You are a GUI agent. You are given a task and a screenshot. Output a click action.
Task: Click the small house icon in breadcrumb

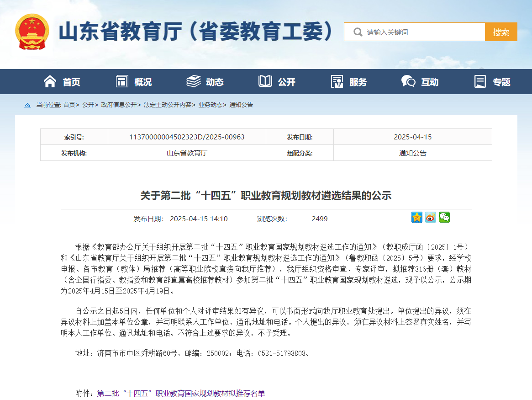pos(28,105)
